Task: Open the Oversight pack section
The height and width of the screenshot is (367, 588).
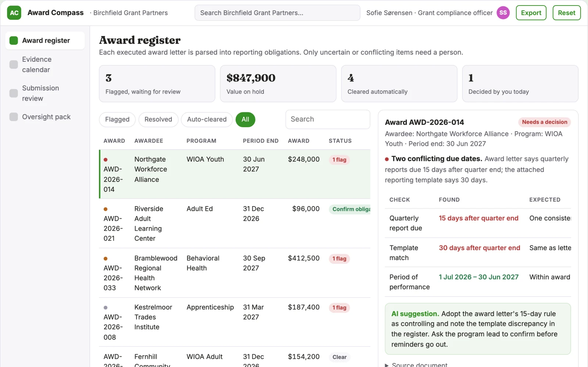Action: (x=45, y=117)
